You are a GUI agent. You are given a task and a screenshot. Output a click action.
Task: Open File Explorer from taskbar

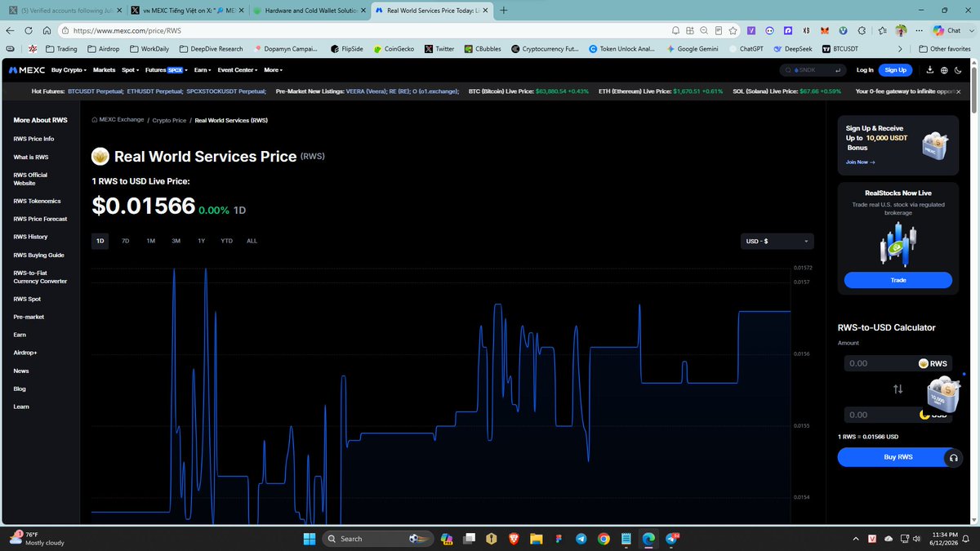point(536,539)
